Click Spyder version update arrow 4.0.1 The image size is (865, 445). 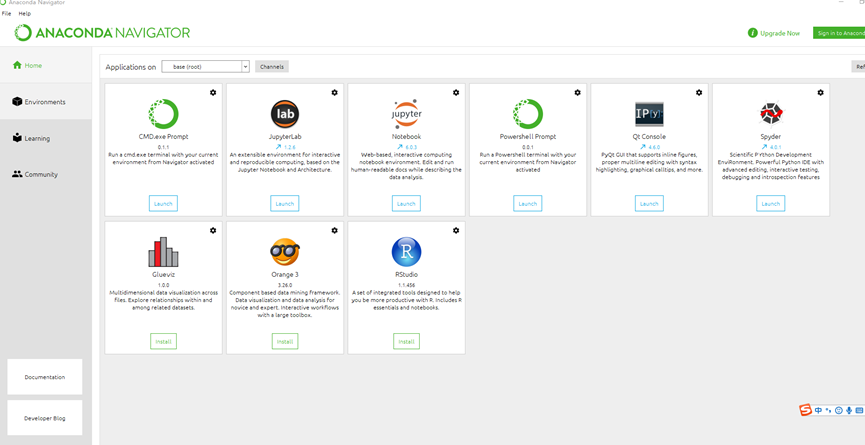[771, 147]
